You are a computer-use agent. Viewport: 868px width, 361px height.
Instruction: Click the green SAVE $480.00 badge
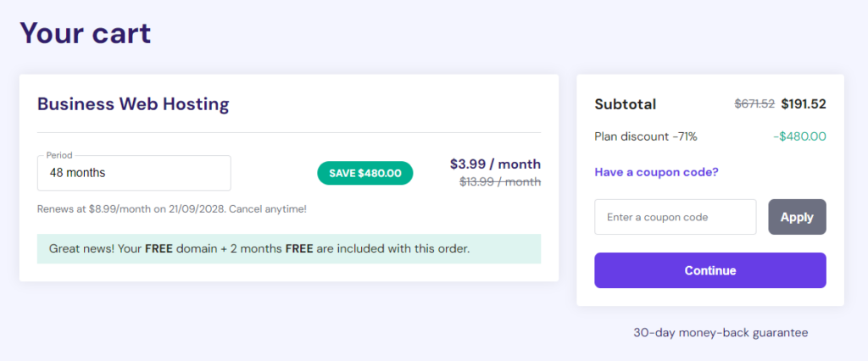(x=364, y=173)
